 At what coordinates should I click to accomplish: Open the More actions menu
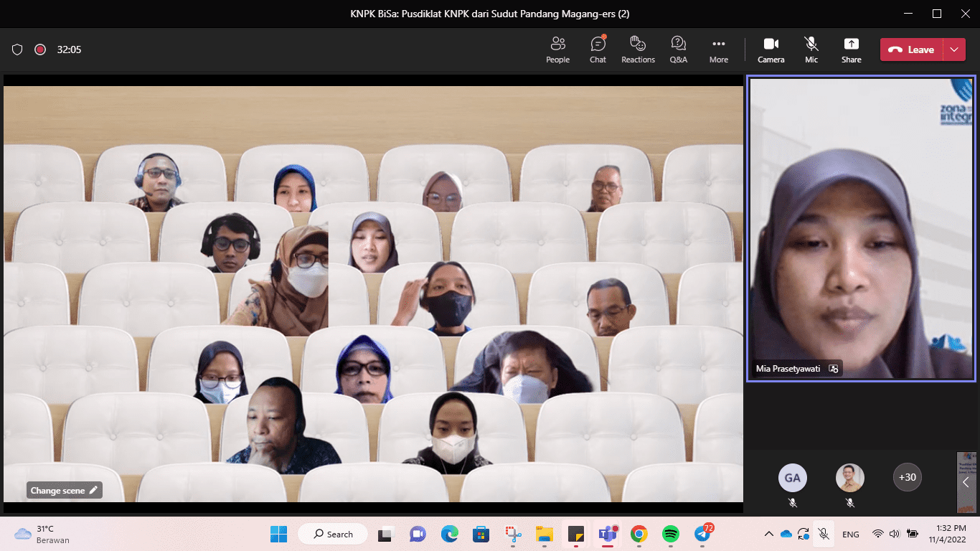pyautogui.click(x=718, y=50)
